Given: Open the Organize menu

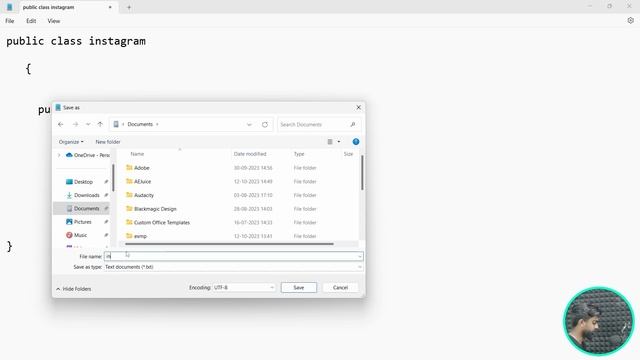Looking at the screenshot, I should (x=71, y=142).
